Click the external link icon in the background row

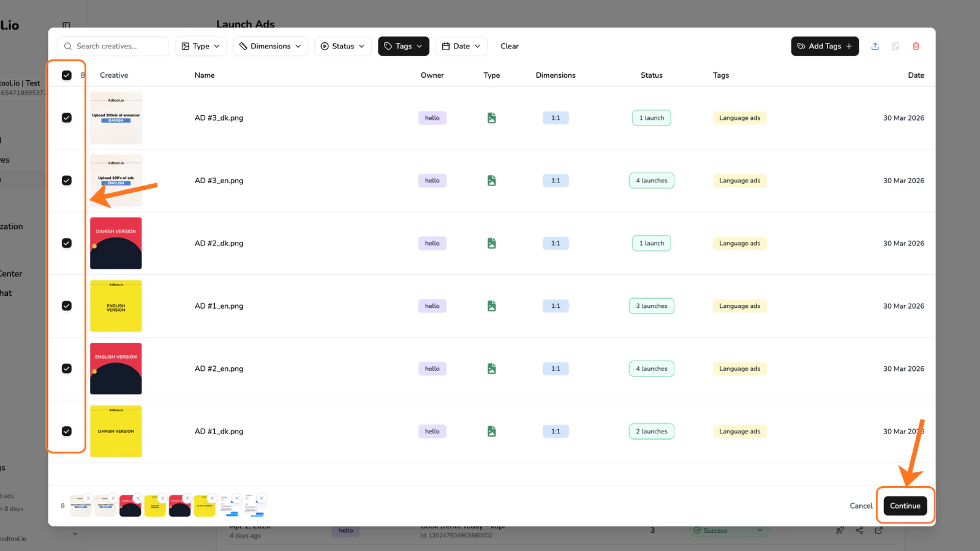(878, 530)
